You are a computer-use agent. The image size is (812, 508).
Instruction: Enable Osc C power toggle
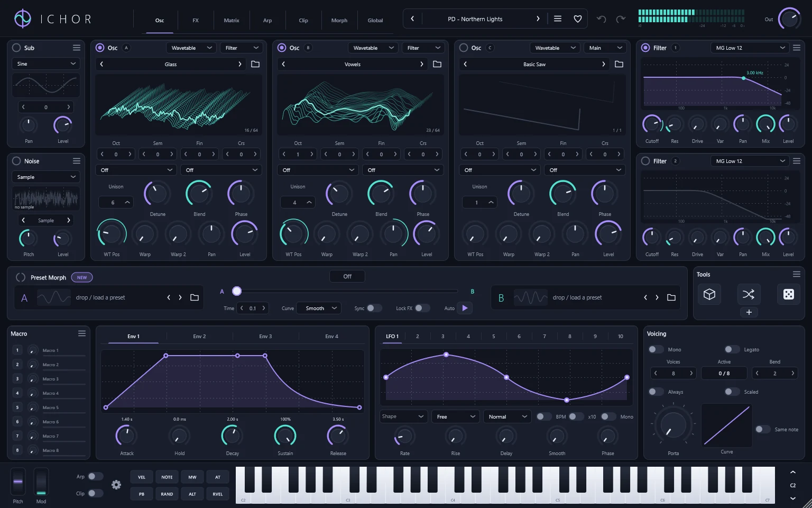[x=464, y=48]
